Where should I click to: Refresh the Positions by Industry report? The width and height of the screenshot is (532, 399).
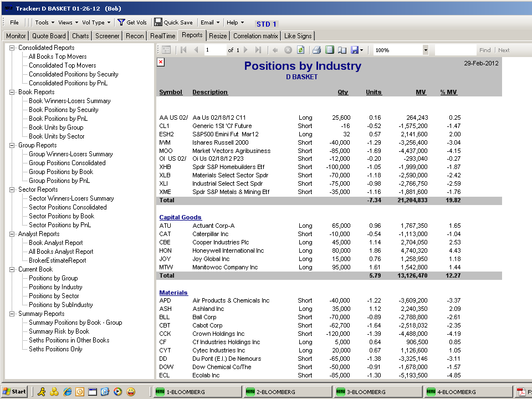(x=300, y=50)
